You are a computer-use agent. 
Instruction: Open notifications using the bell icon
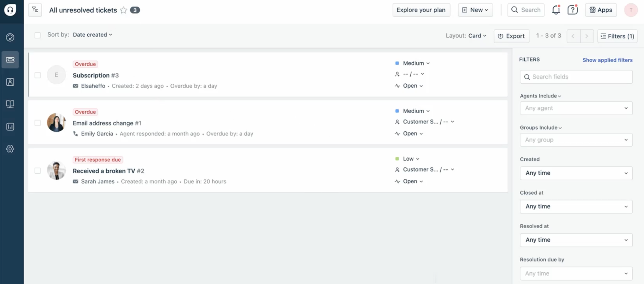click(556, 10)
